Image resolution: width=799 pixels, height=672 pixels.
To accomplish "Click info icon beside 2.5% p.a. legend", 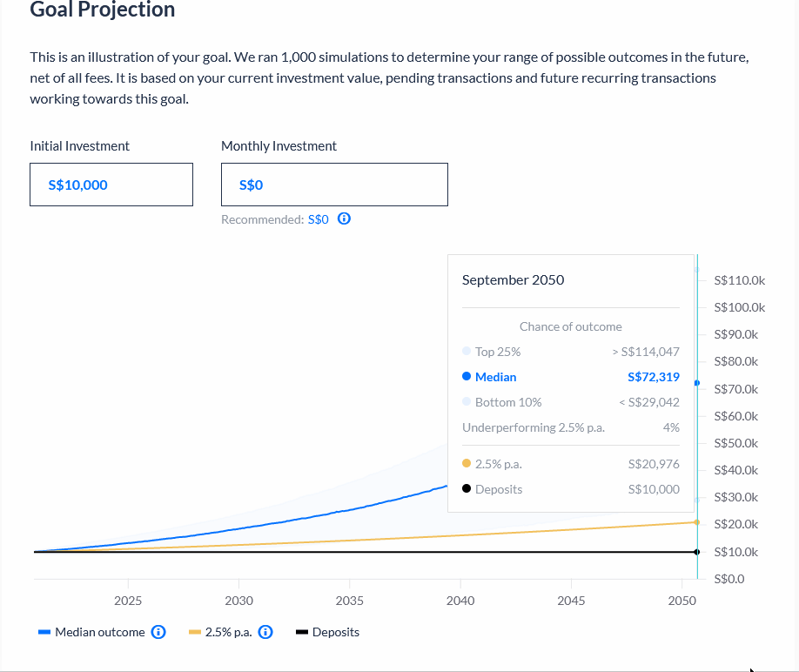I will point(265,632).
